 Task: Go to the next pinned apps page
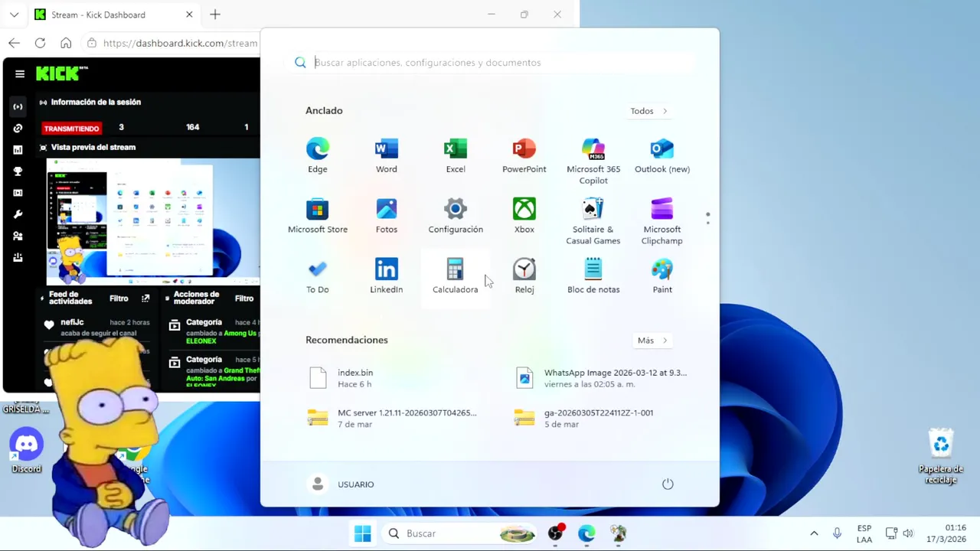[x=707, y=223]
